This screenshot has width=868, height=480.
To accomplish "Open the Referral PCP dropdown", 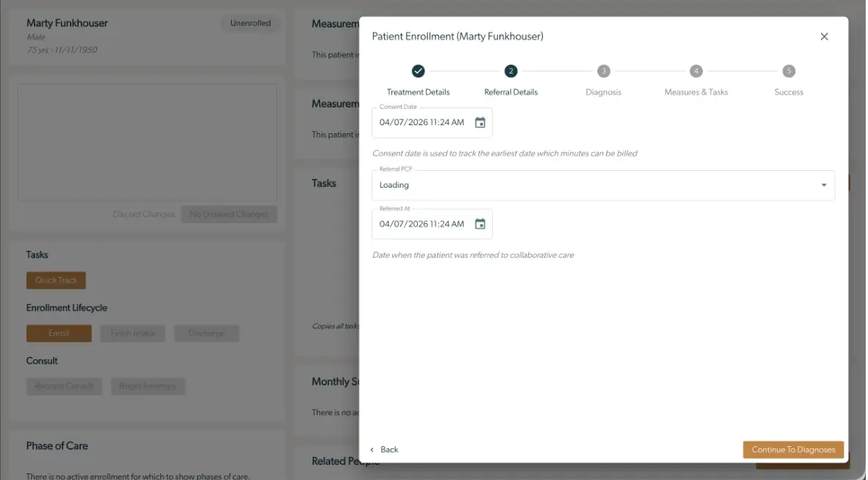I will click(x=823, y=185).
